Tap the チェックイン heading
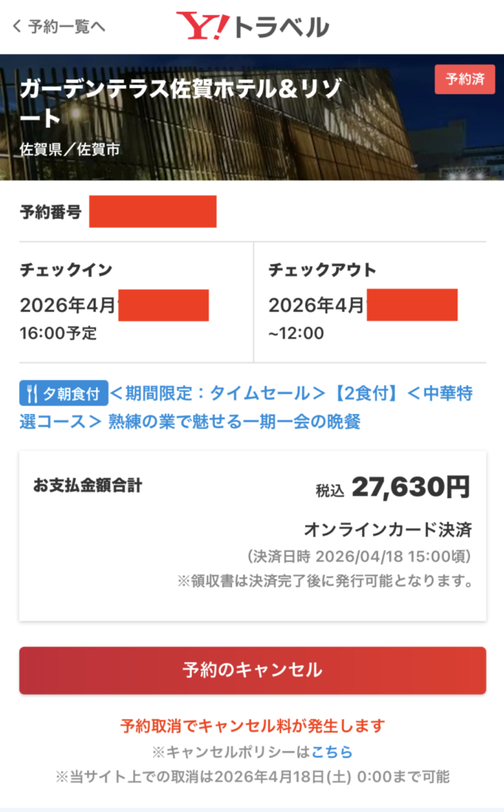This screenshot has width=504, height=812. 66,270
